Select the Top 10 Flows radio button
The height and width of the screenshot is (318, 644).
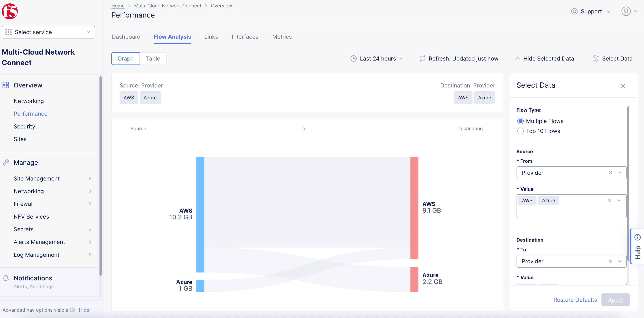click(x=520, y=131)
